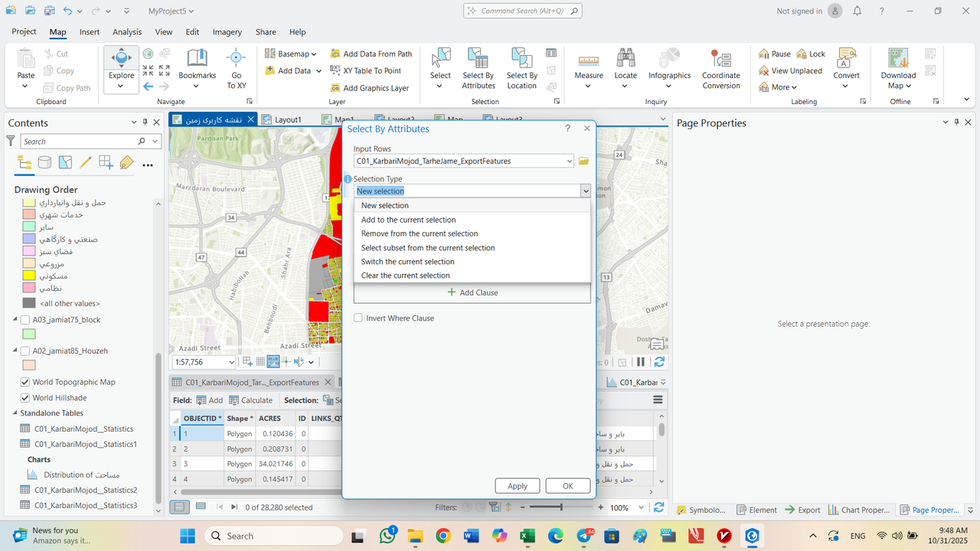Pick 'Clear the current selection' option
Image resolution: width=980 pixels, height=551 pixels.
472,275
